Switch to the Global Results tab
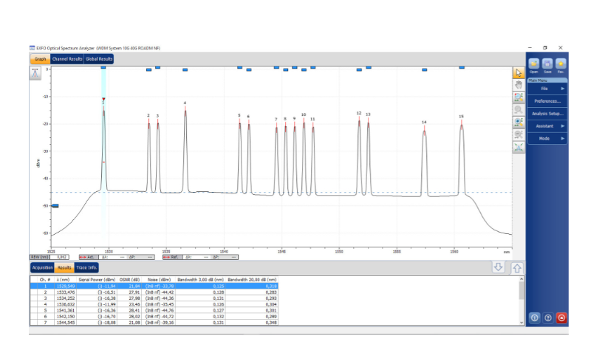The width and height of the screenshot is (602, 364). coord(99,58)
